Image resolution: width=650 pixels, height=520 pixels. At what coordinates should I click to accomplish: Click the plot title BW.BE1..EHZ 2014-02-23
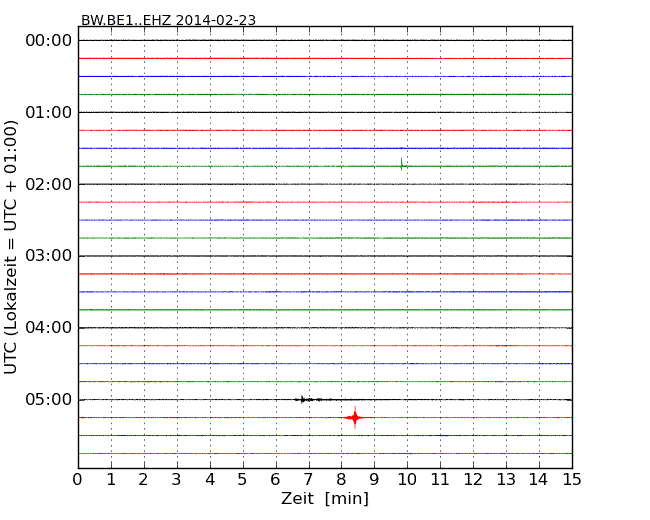(x=168, y=20)
